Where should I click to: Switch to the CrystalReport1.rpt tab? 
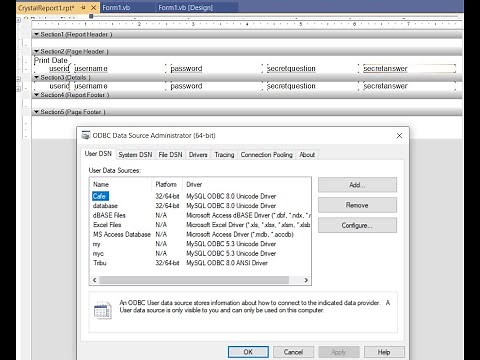click(46, 8)
